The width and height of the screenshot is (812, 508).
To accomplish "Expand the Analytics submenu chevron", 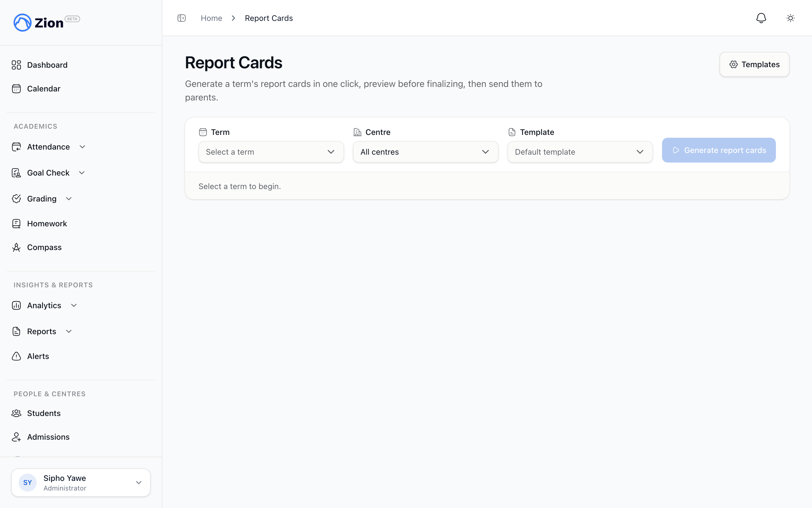I will 74,305.
